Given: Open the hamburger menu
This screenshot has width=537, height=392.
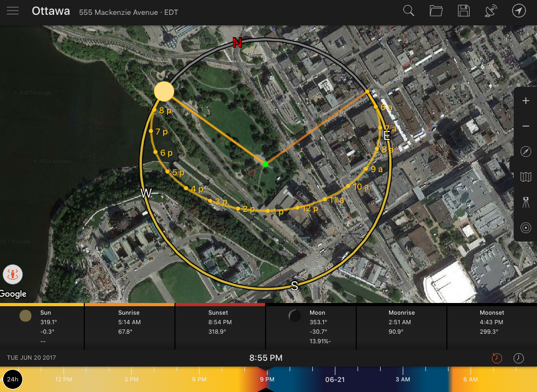Looking at the screenshot, I should [x=13, y=11].
